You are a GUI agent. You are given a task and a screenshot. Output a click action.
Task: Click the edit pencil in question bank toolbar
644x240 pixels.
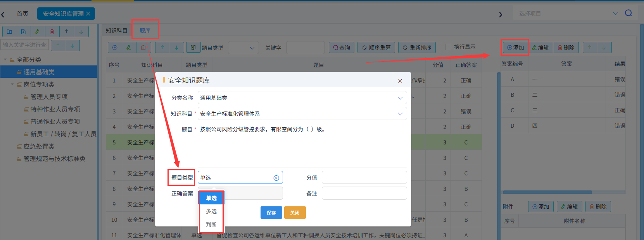coord(129,48)
